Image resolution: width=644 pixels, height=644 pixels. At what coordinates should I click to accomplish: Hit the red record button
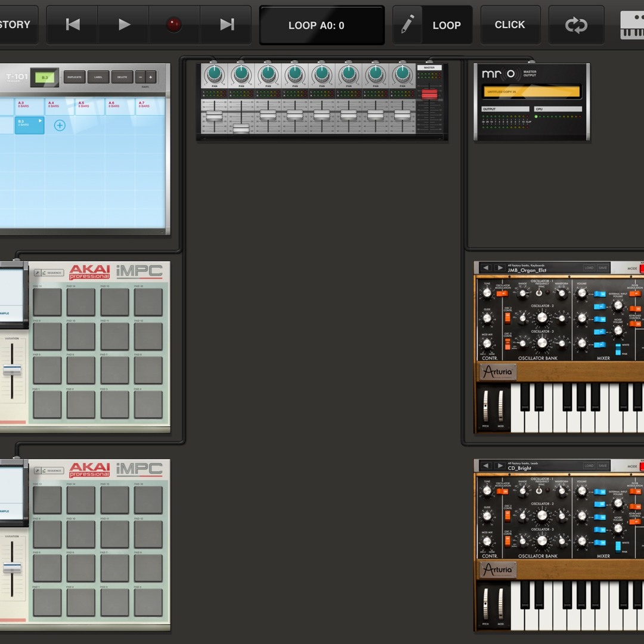point(174,25)
